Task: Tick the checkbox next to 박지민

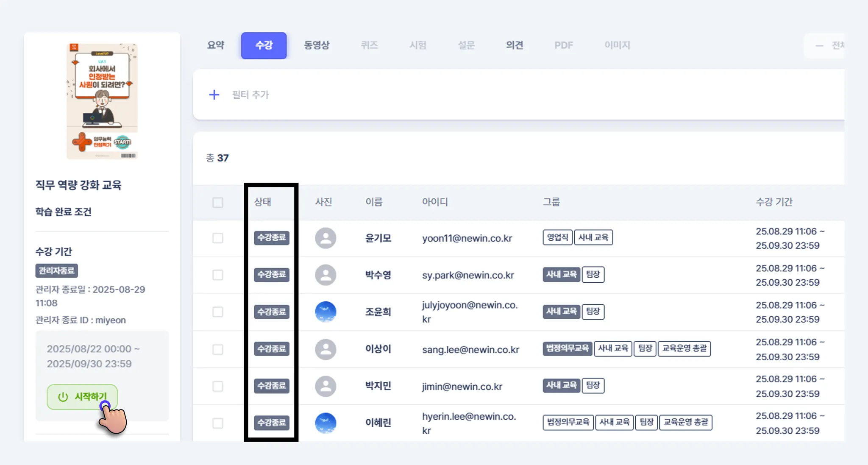Action: click(218, 386)
